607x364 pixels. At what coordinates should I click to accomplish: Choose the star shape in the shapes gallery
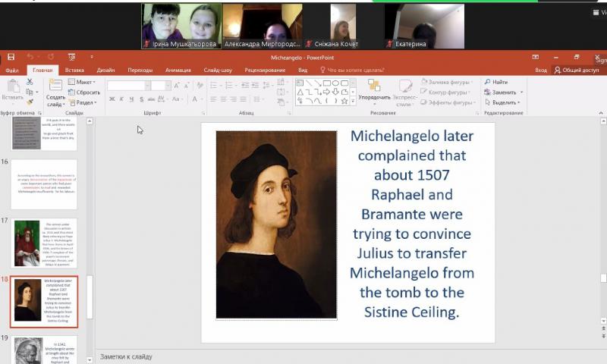point(344,101)
